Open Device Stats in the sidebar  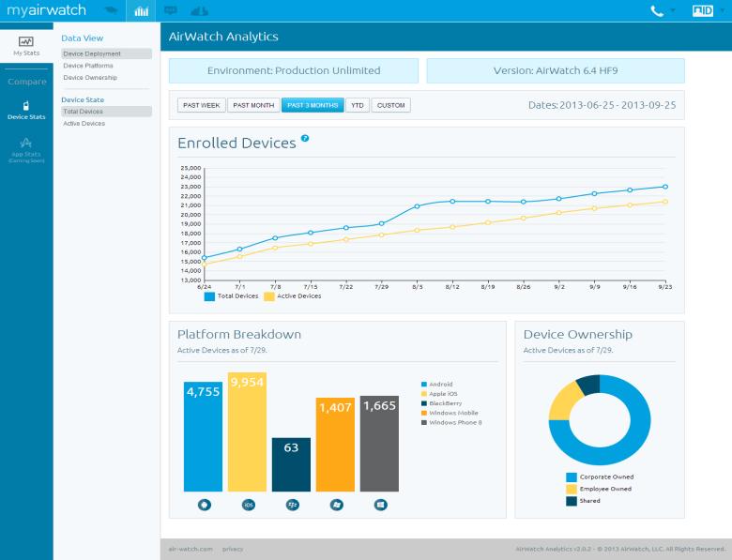pyautogui.click(x=26, y=111)
